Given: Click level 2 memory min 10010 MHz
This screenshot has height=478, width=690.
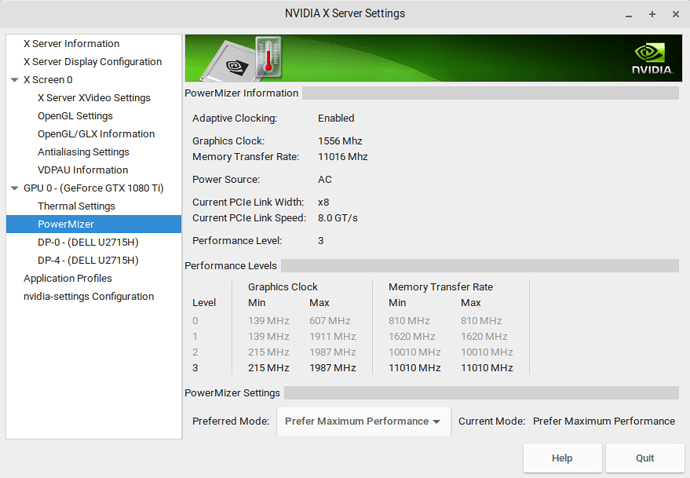Looking at the screenshot, I should coord(414,352).
